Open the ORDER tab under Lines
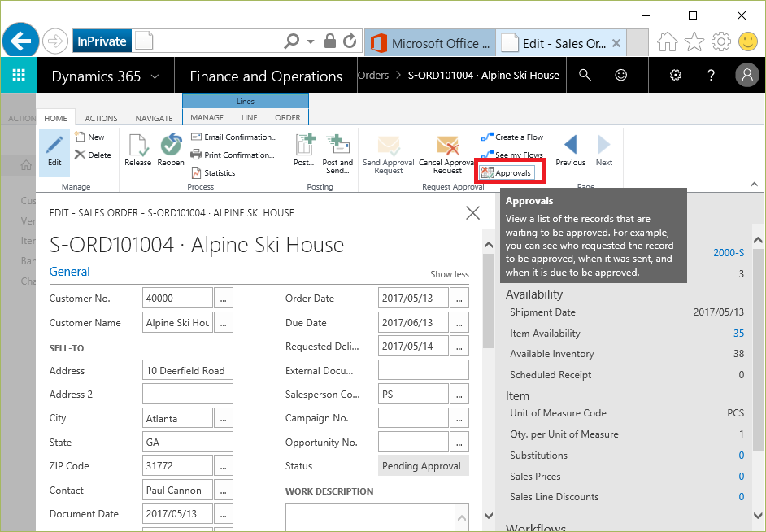The width and height of the screenshot is (766, 532). (x=288, y=118)
